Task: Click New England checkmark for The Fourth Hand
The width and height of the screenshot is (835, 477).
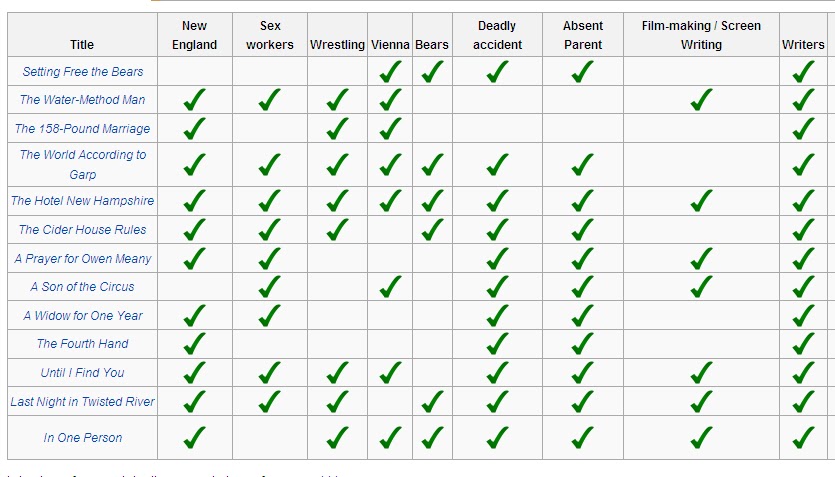Action: pyautogui.click(x=195, y=343)
